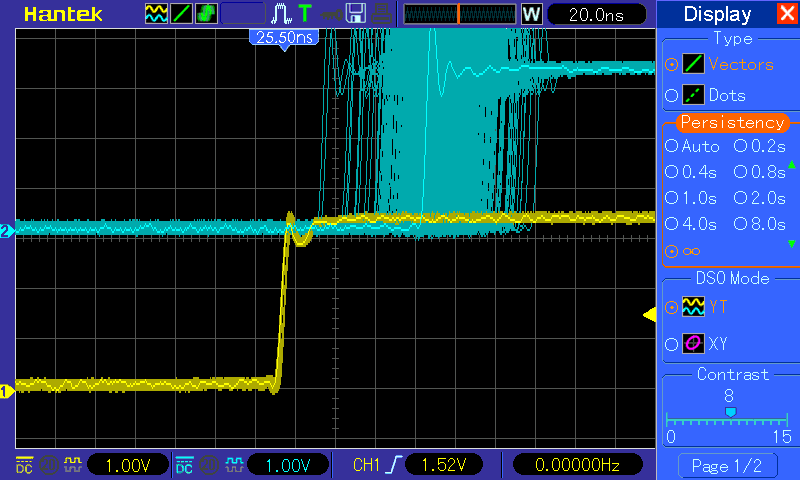The height and width of the screenshot is (480, 800).
Task: Click the Hantek logo
Action: coord(63,14)
